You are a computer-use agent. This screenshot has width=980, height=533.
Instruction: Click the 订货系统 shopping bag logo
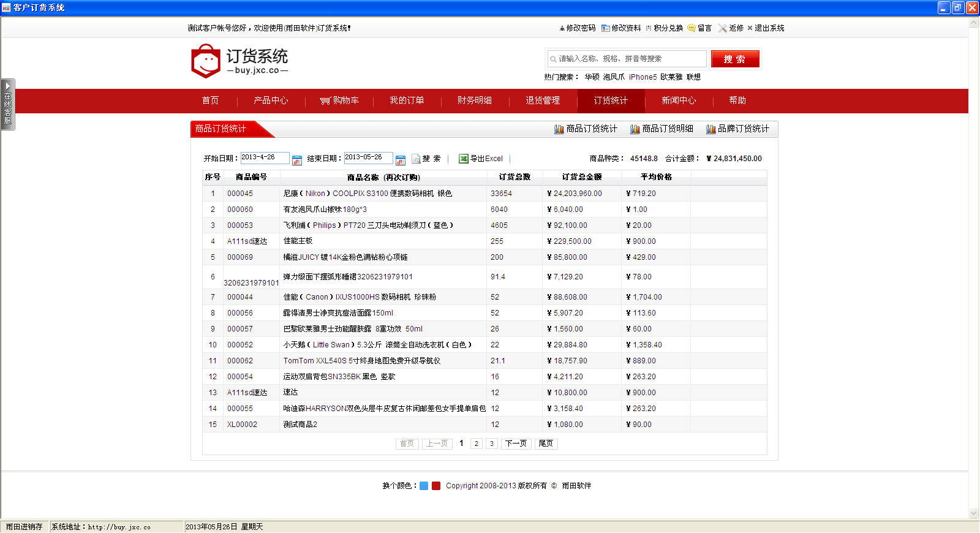click(239, 61)
